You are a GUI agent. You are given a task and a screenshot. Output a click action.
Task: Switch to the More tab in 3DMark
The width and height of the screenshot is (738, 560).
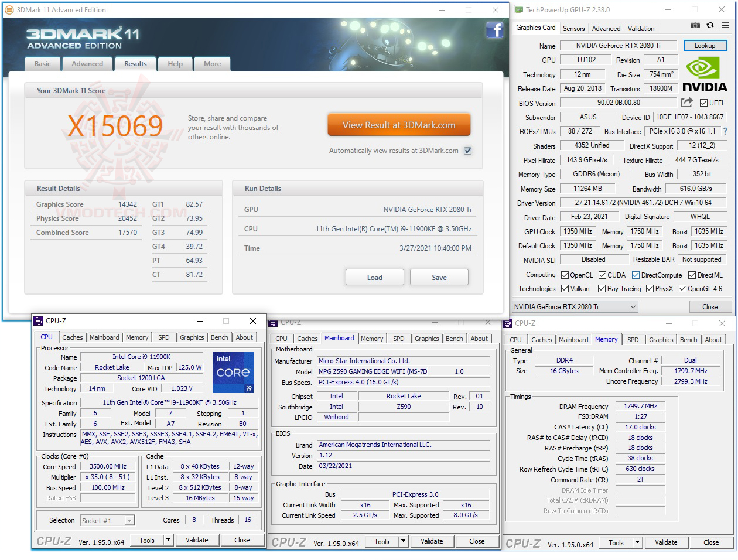point(212,64)
